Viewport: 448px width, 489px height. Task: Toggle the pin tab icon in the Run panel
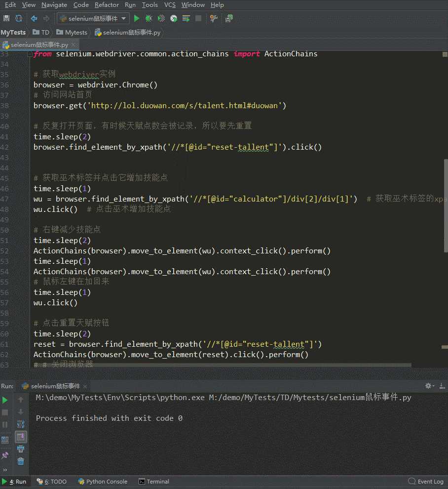[x=5, y=455]
